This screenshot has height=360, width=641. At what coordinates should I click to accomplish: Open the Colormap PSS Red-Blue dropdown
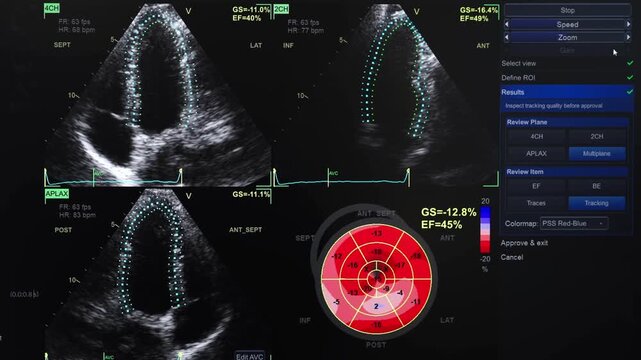(574, 224)
